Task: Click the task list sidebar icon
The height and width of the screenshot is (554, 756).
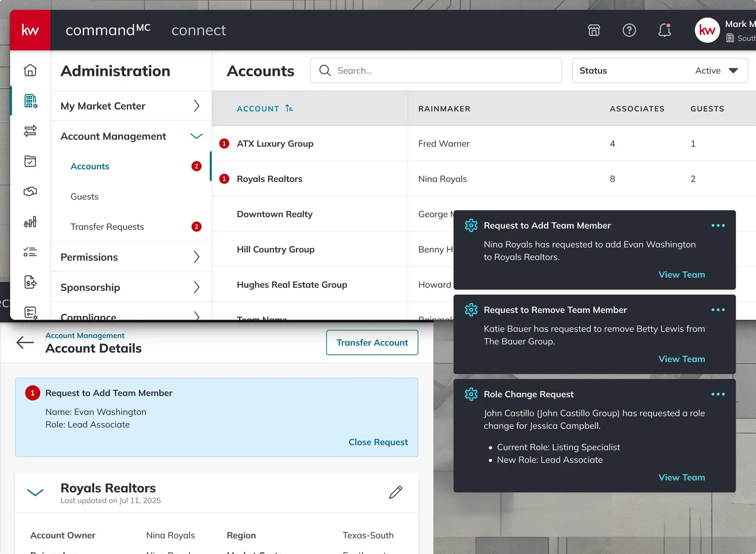Action: coord(30,252)
